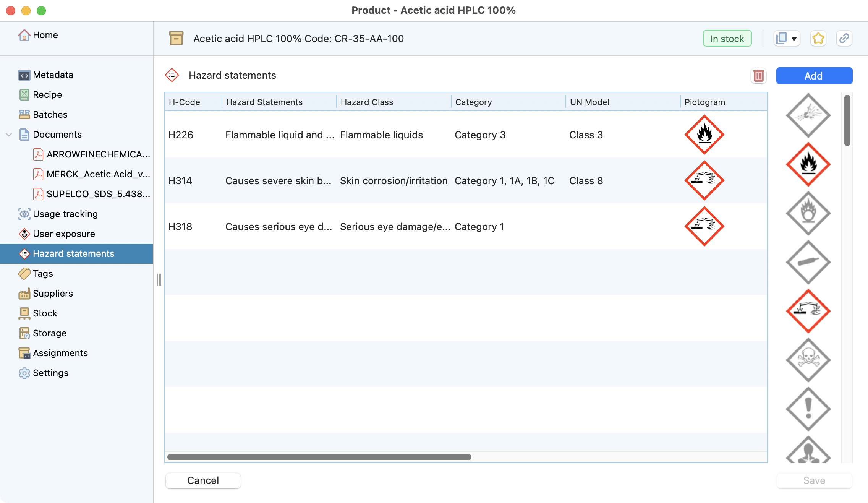Screen dimensions: 868x503
Task: Go to the Suppliers section
Action: (53, 294)
